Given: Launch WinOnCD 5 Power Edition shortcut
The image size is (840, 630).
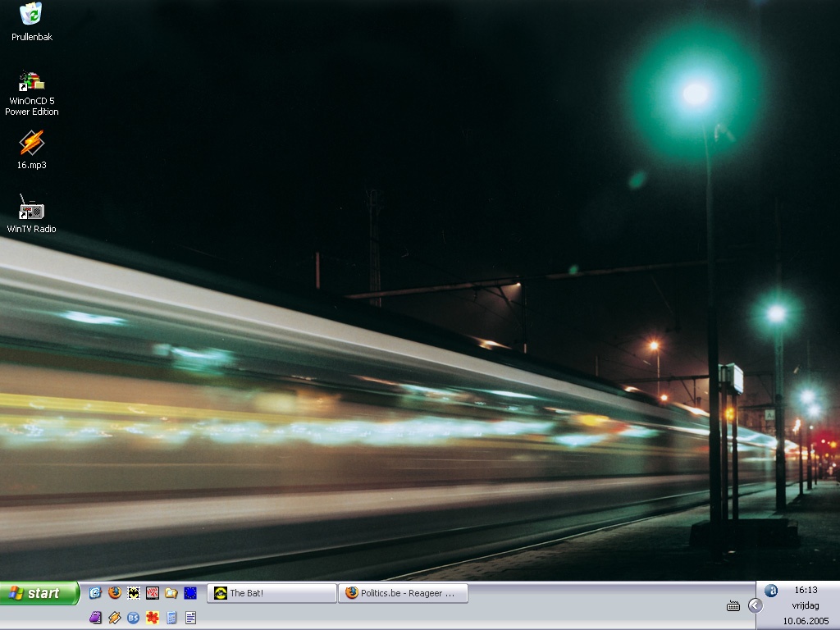Looking at the screenshot, I should click(x=31, y=82).
